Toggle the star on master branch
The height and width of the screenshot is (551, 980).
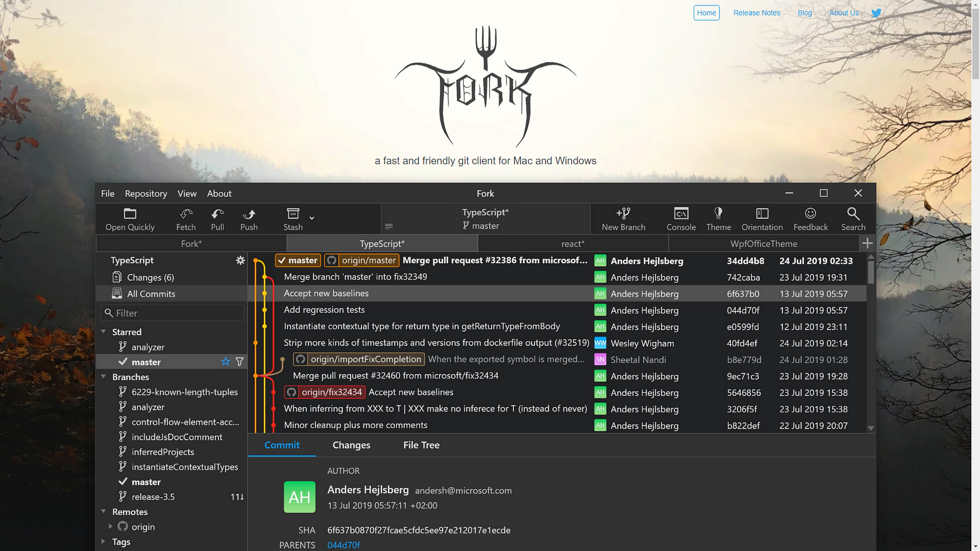coord(226,362)
